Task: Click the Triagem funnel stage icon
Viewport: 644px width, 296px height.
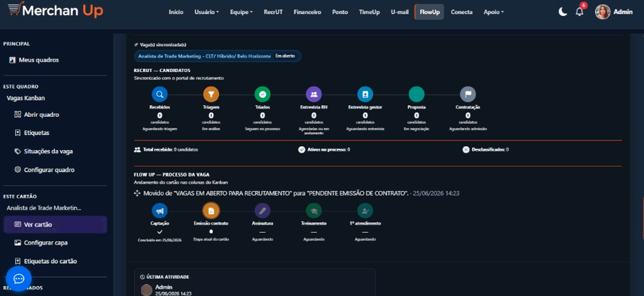Action: (x=211, y=94)
